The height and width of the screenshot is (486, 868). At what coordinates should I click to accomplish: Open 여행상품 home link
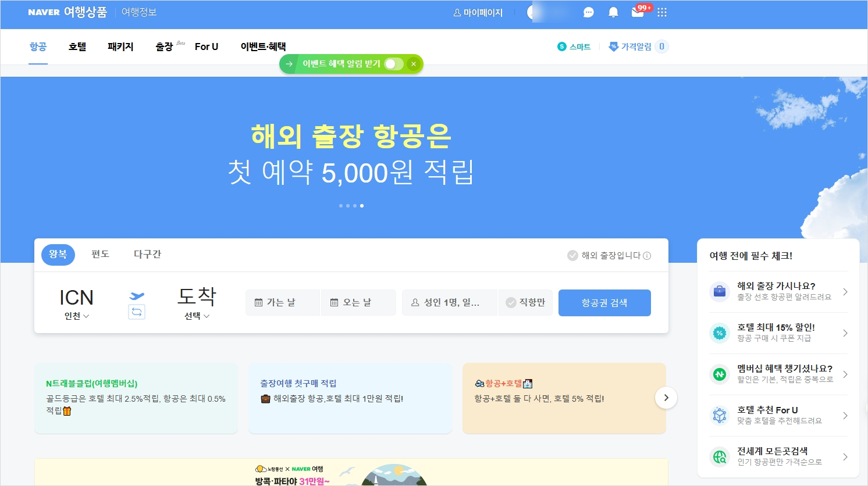[x=86, y=12]
